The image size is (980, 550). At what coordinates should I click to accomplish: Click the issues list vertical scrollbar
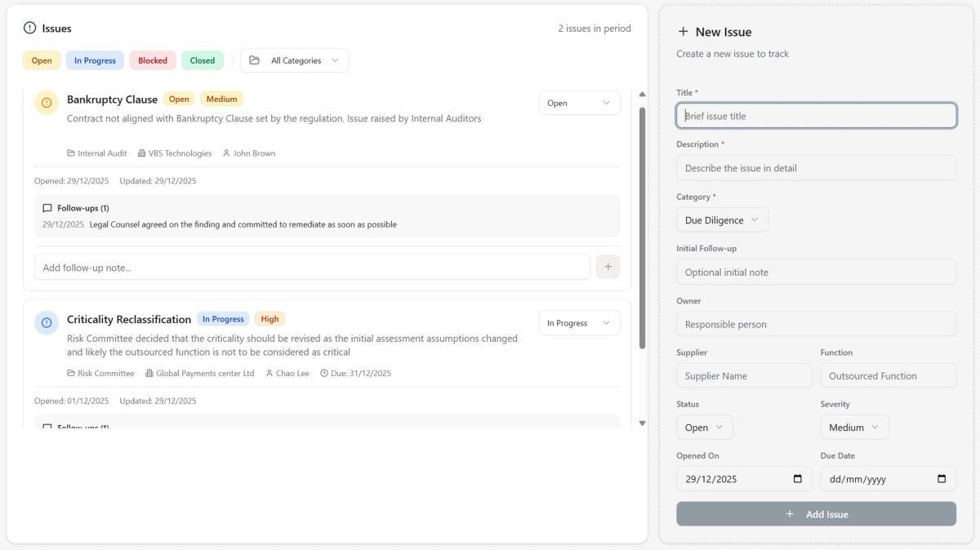tap(642, 245)
